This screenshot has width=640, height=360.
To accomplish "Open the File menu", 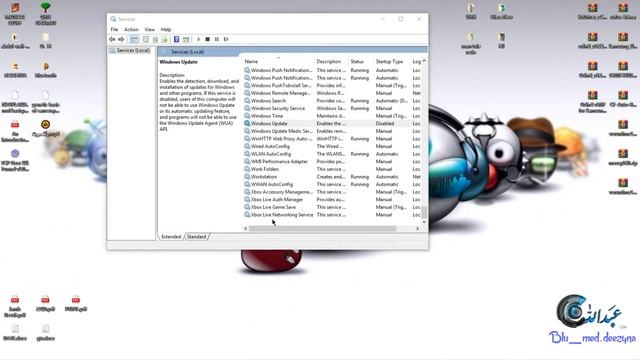I will (114, 29).
